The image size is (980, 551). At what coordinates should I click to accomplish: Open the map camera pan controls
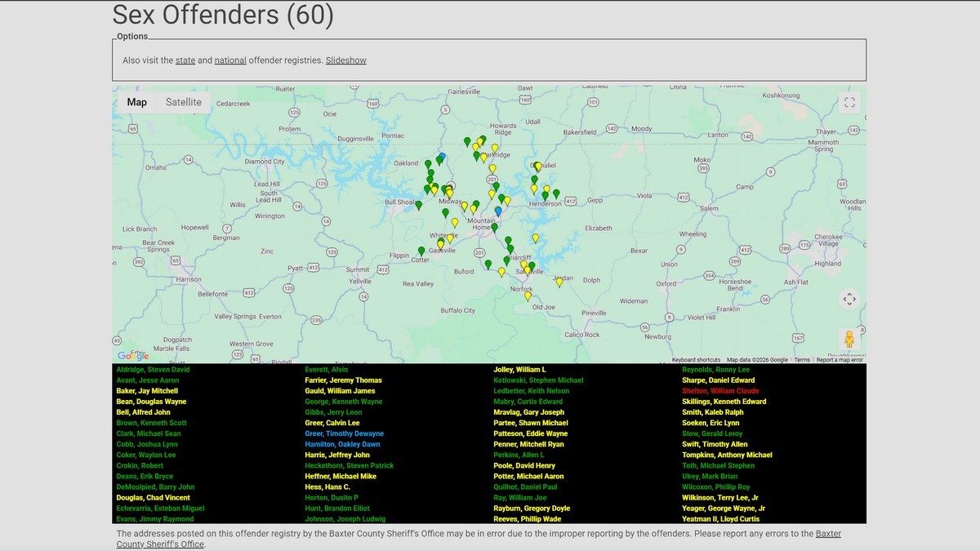point(849,299)
